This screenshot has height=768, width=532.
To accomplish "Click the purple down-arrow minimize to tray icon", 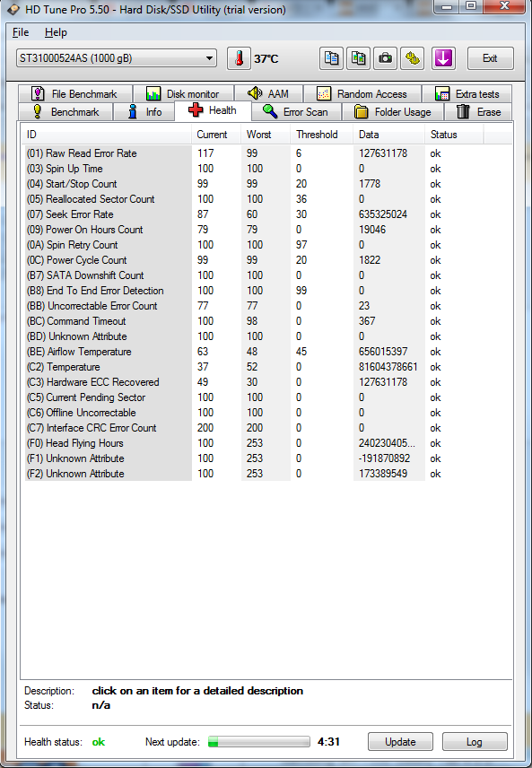I will click(443, 59).
